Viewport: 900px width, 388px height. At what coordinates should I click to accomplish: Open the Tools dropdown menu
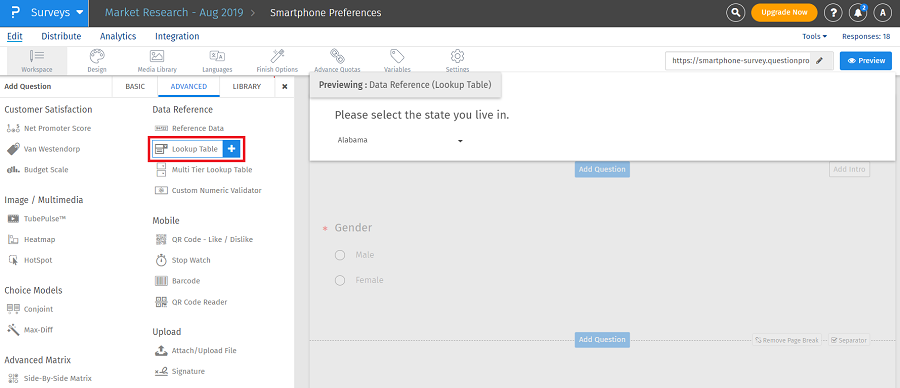click(x=814, y=36)
